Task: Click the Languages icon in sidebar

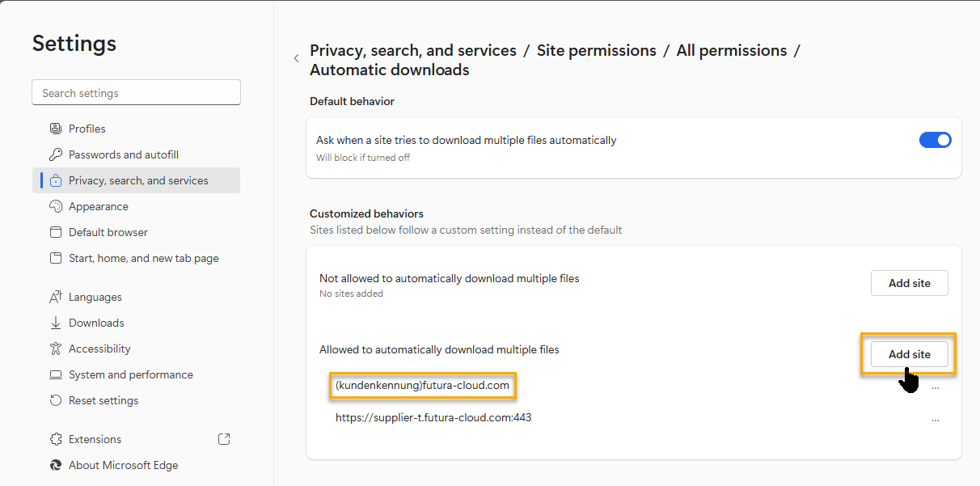Action: [56, 297]
